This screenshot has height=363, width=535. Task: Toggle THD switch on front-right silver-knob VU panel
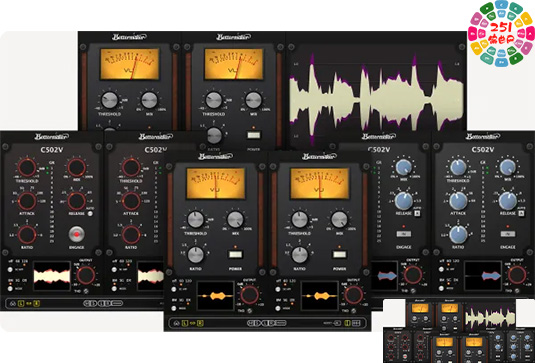click(354, 310)
